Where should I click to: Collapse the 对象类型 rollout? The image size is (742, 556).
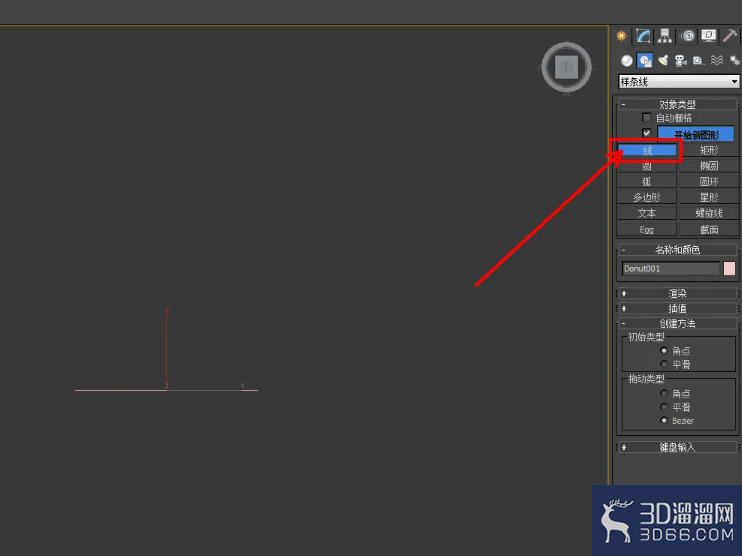[x=678, y=104]
